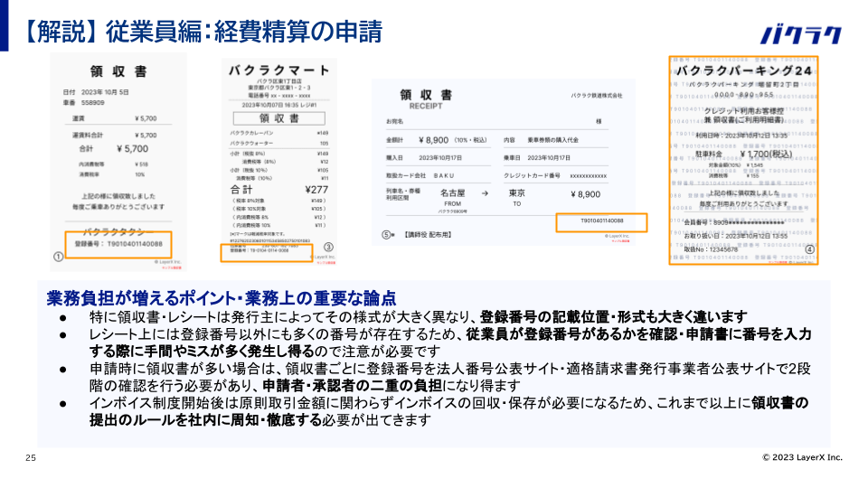Viewport: 868px width, 488px height.
Task: Click the バクラクパーキング24 heading
Action: [x=743, y=70]
